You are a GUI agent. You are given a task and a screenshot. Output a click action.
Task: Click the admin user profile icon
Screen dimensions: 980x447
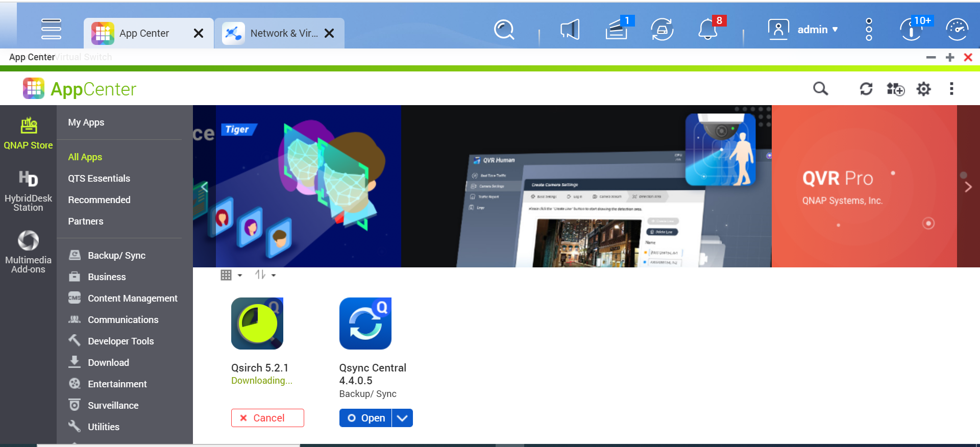pos(778,30)
